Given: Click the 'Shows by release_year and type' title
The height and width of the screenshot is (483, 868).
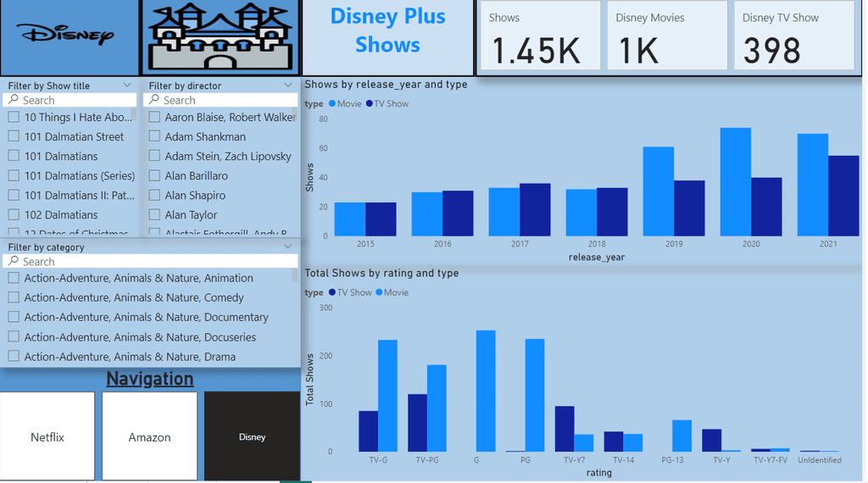Looking at the screenshot, I should click(x=386, y=85).
